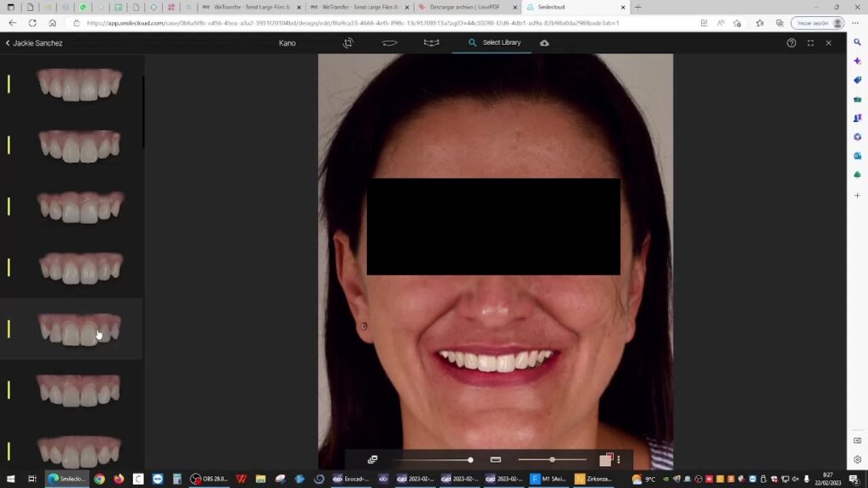The height and width of the screenshot is (488, 868).
Task: Open OBS from the Windows taskbar
Action: [209, 479]
